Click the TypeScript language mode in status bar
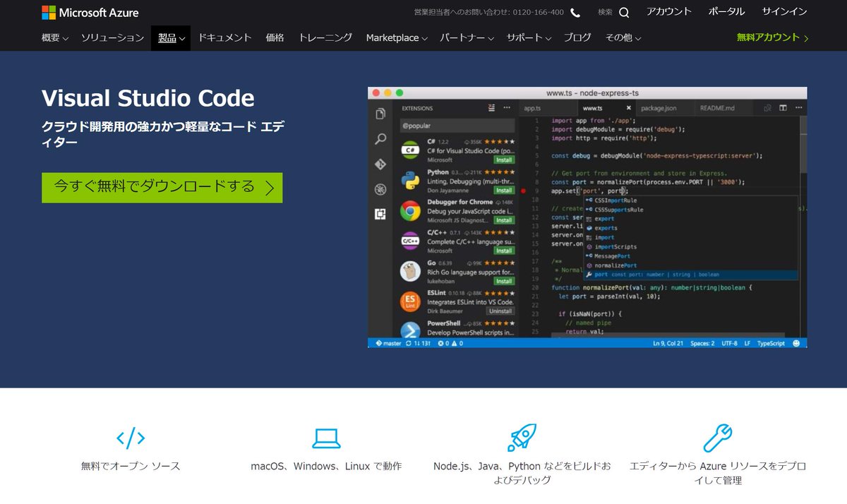847x504 pixels. [771, 343]
